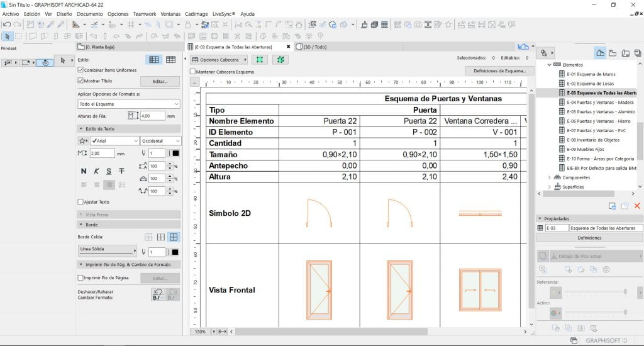Image resolution: width=644 pixels, height=346 pixels.
Task: Toggle the Mostrar Título checkbox
Action: [80, 81]
